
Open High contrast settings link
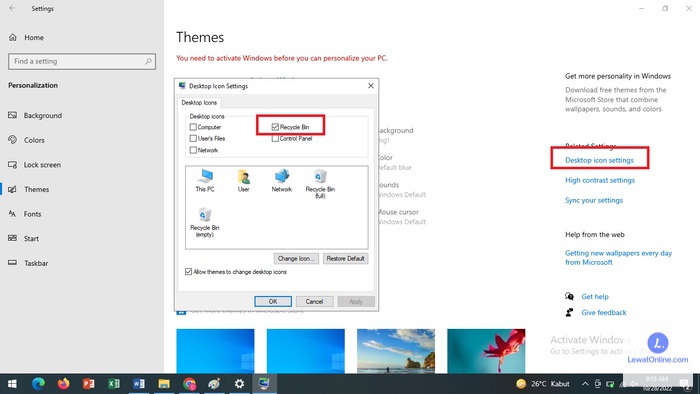coord(600,180)
